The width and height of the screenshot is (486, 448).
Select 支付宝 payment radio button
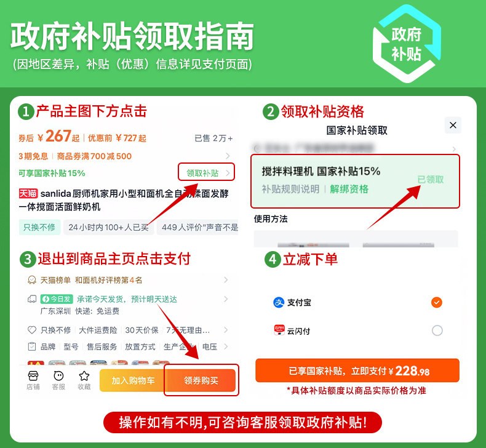tap(437, 302)
